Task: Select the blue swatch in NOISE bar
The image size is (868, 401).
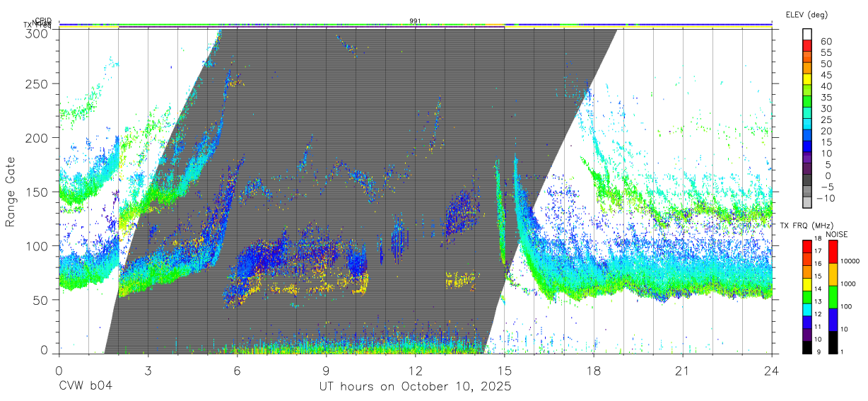Action: coord(832,319)
